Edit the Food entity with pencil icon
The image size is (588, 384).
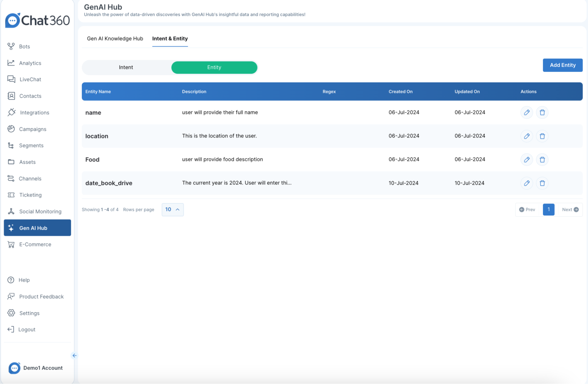pyautogui.click(x=527, y=159)
